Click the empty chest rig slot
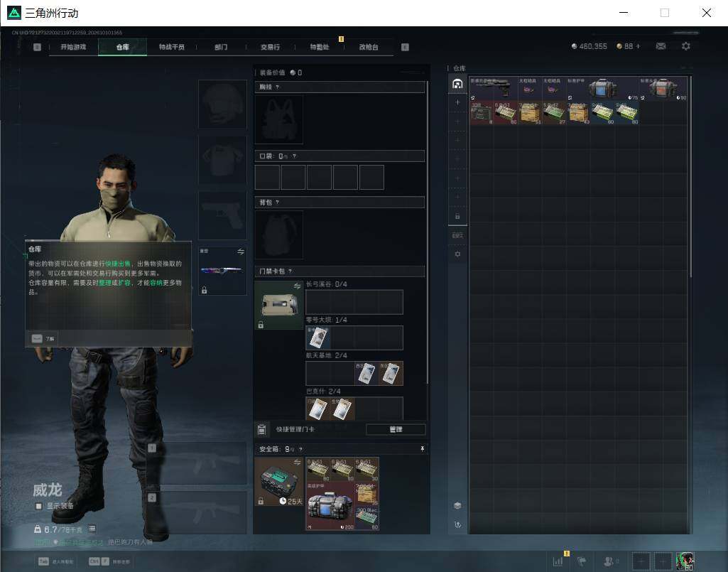Screen dimensions: 728x572 tap(279, 120)
